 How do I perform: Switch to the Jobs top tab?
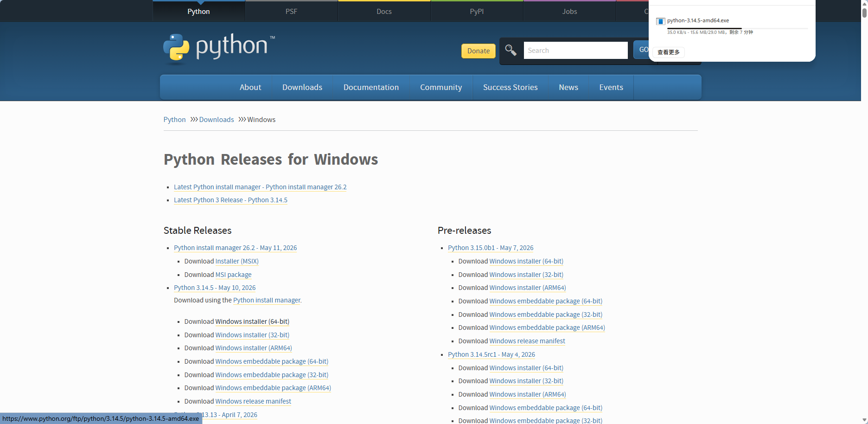tap(569, 12)
